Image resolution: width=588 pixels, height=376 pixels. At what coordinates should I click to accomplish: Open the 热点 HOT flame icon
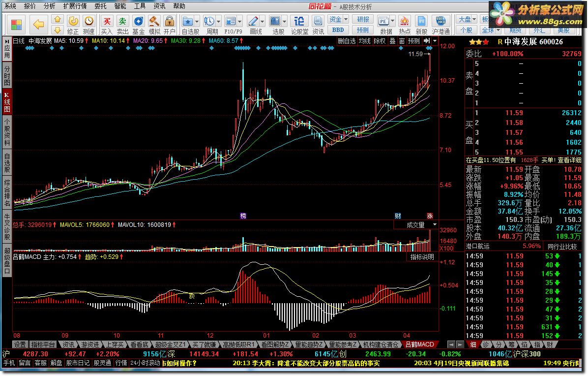[404, 21]
